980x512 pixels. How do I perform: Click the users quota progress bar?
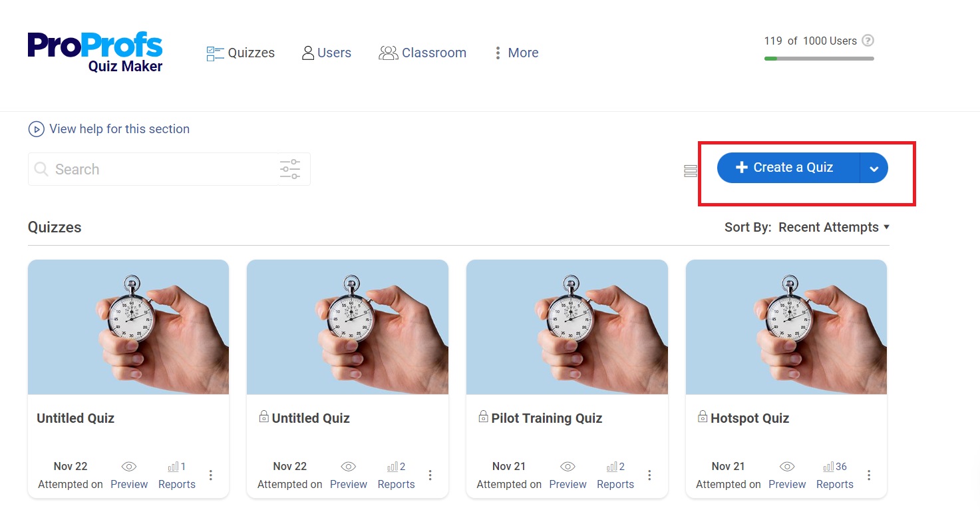(819, 59)
